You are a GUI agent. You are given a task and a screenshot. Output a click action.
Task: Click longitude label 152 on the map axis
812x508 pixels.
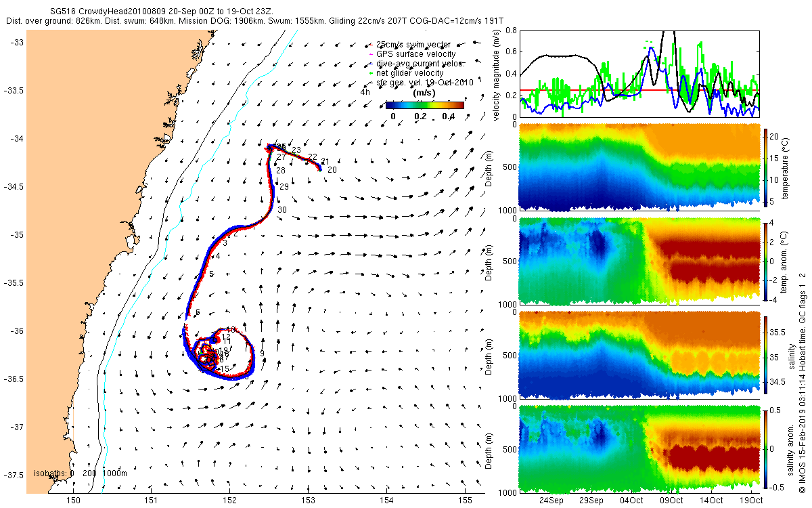coord(229,501)
